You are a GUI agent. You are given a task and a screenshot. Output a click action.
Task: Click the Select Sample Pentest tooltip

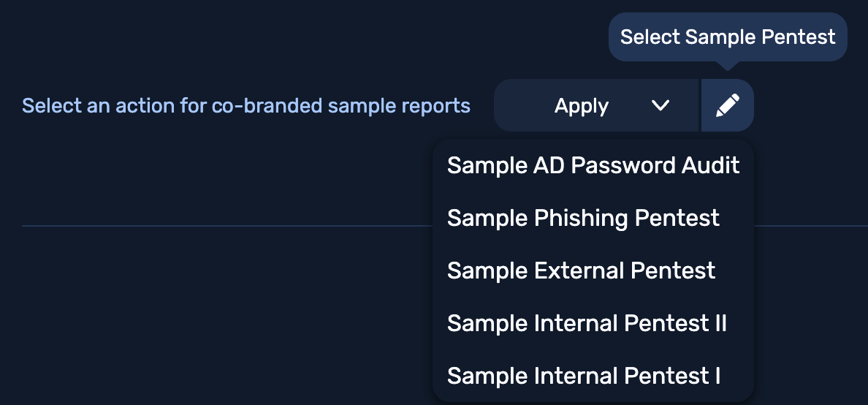pyautogui.click(x=728, y=37)
